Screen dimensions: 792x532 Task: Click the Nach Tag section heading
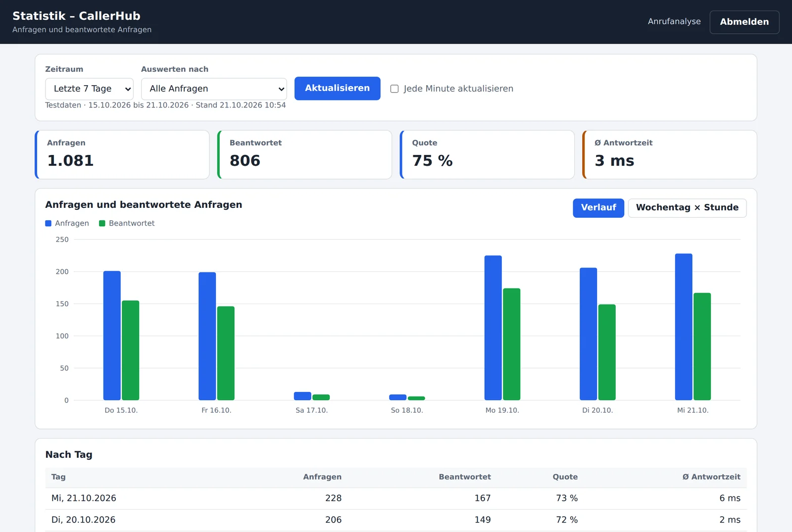(69, 455)
